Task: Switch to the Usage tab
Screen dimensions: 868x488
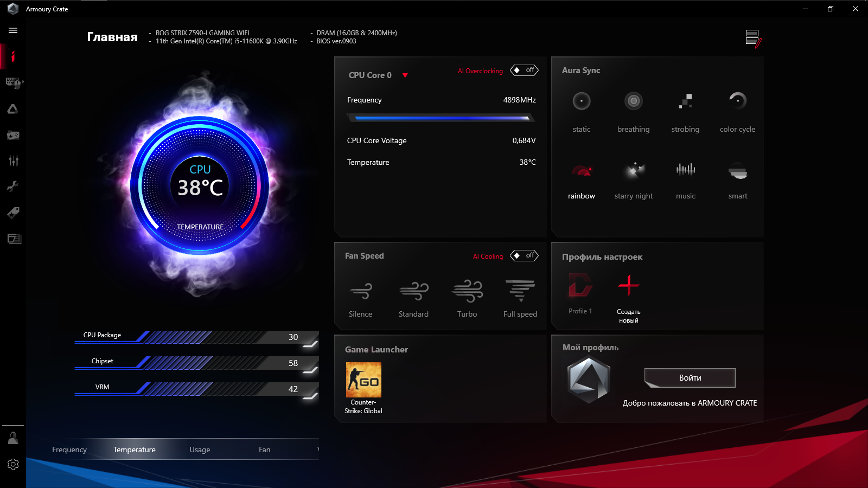Action: click(200, 449)
